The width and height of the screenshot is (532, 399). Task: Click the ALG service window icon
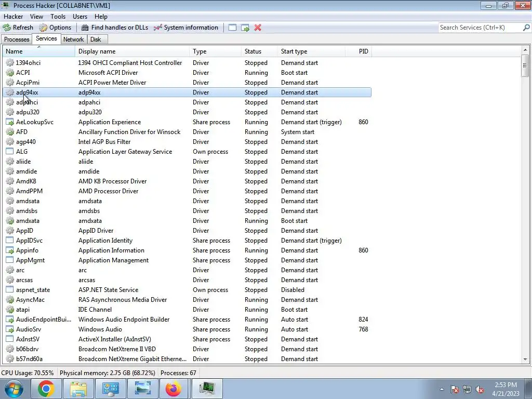click(x=10, y=152)
